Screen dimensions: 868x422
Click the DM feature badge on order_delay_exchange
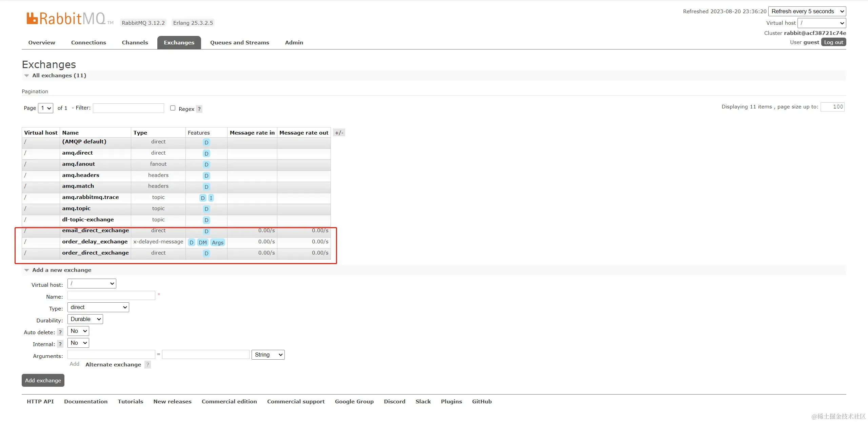(x=202, y=242)
